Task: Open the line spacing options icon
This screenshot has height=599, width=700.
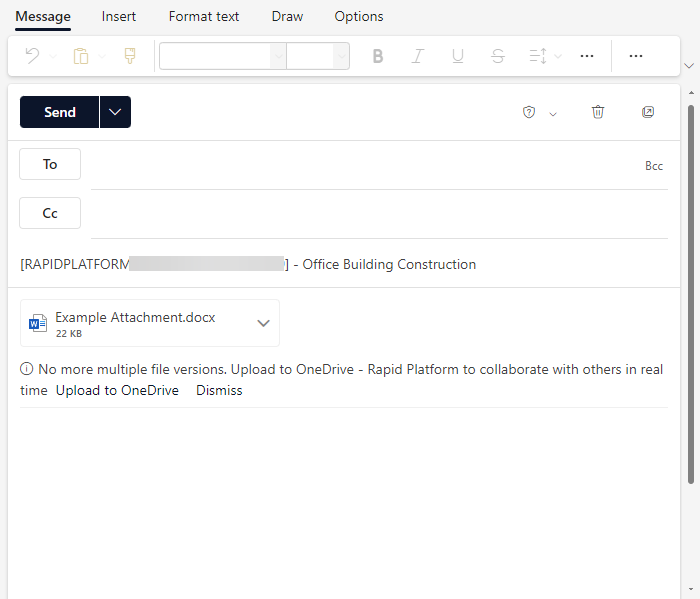Action: coord(538,56)
